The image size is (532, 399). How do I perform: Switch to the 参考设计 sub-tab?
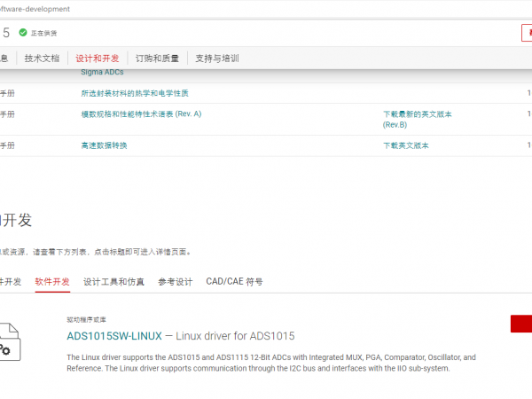click(175, 282)
